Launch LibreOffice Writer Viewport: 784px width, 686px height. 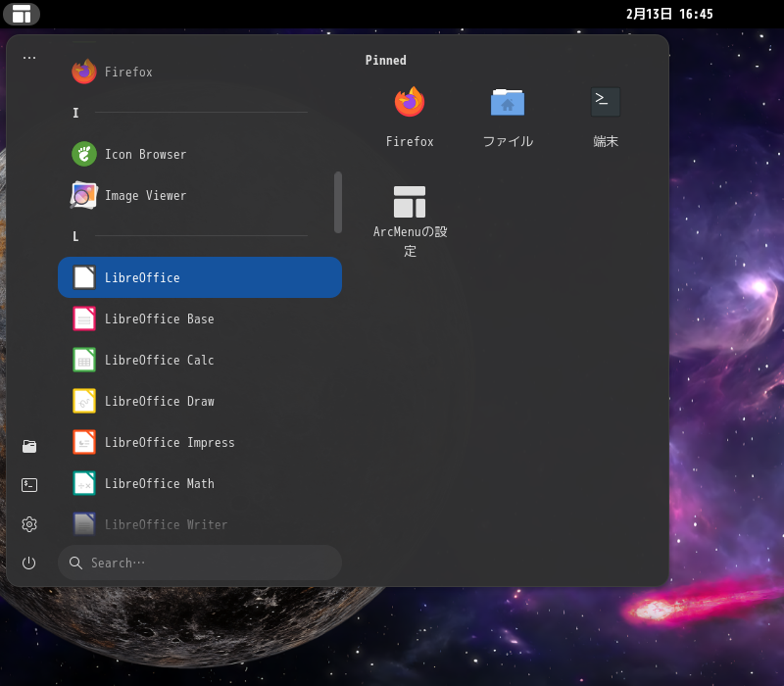tap(200, 524)
